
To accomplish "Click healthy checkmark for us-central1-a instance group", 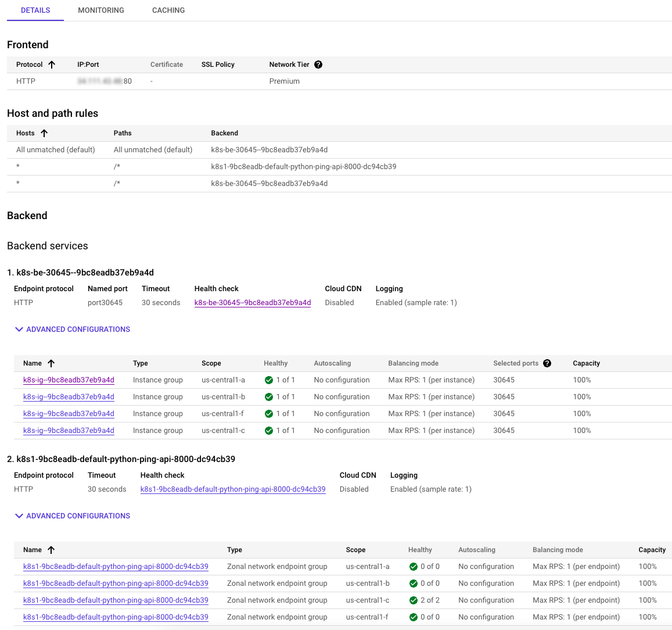I will click(x=269, y=380).
